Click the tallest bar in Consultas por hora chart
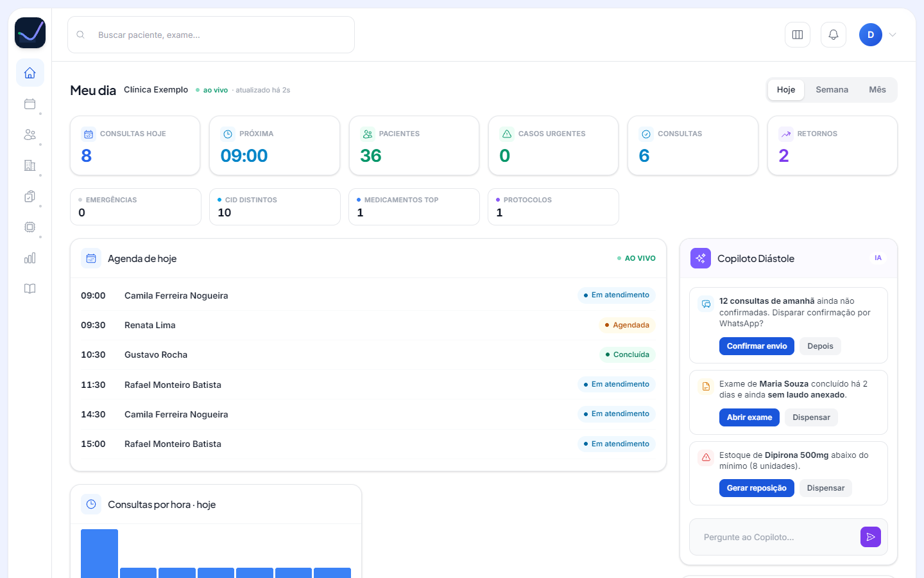Viewport: 924px width, 578px height. coord(99,554)
